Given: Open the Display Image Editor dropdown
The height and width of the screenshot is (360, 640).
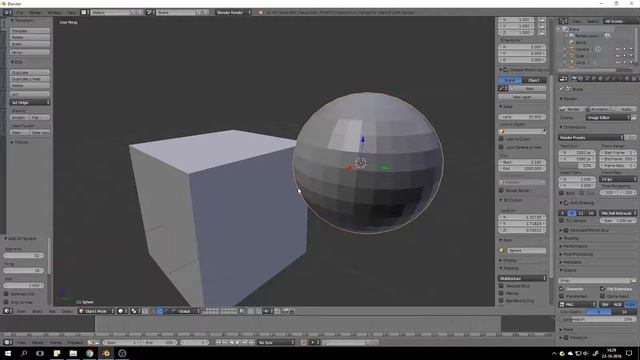Looking at the screenshot, I should coord(608,118).
